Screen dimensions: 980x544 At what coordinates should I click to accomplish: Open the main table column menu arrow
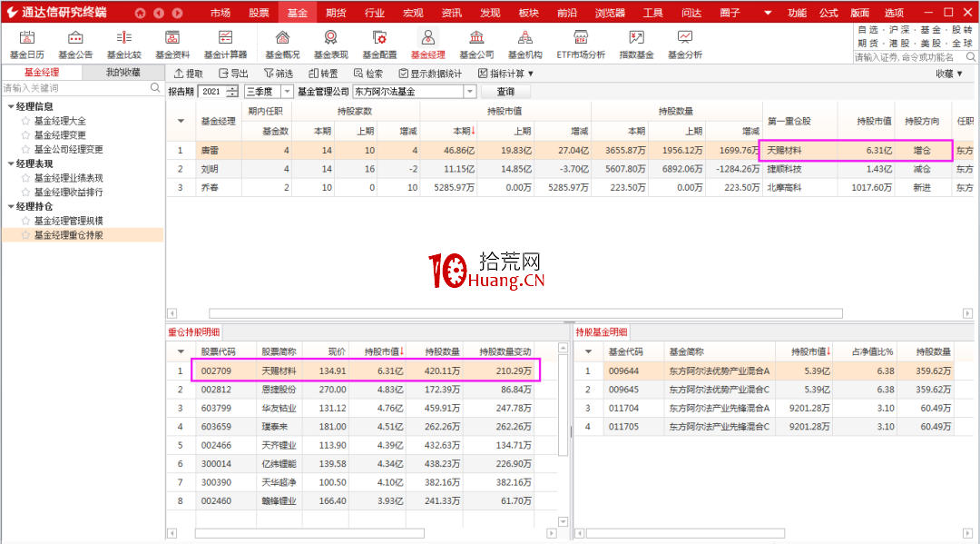(x=181, y=121)
